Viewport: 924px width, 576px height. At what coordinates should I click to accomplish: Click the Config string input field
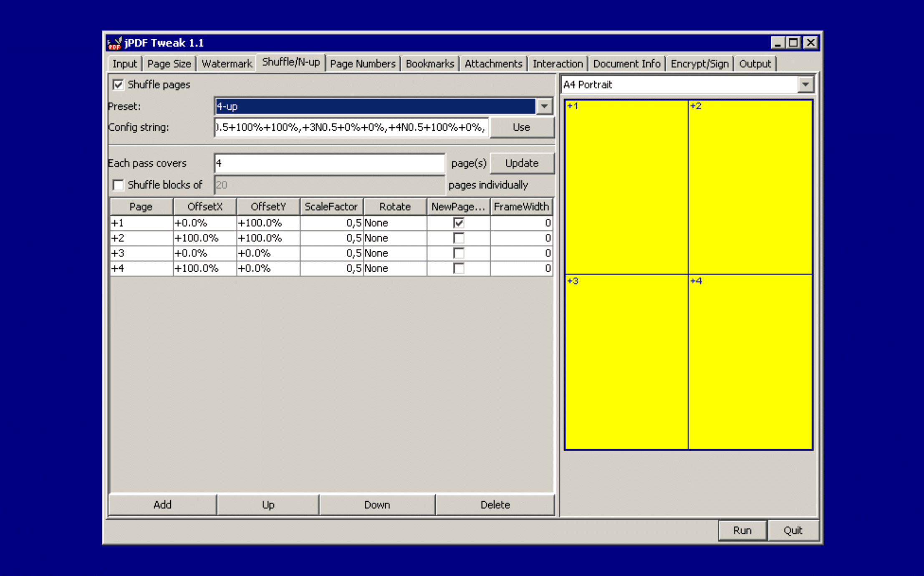point(351,127)
